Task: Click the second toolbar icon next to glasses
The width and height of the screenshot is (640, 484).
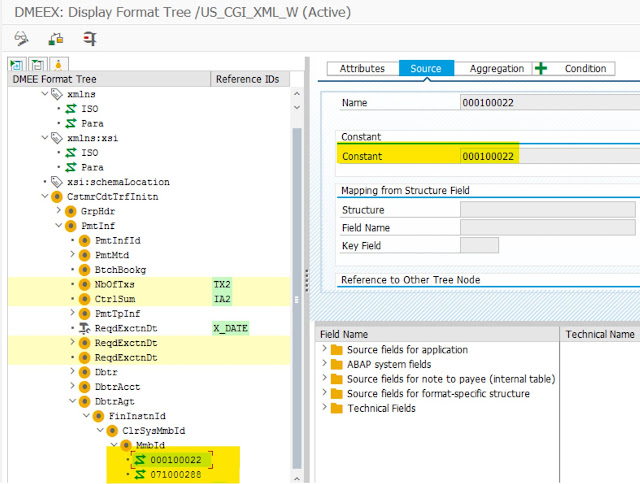Action: (x=56, y=39)
